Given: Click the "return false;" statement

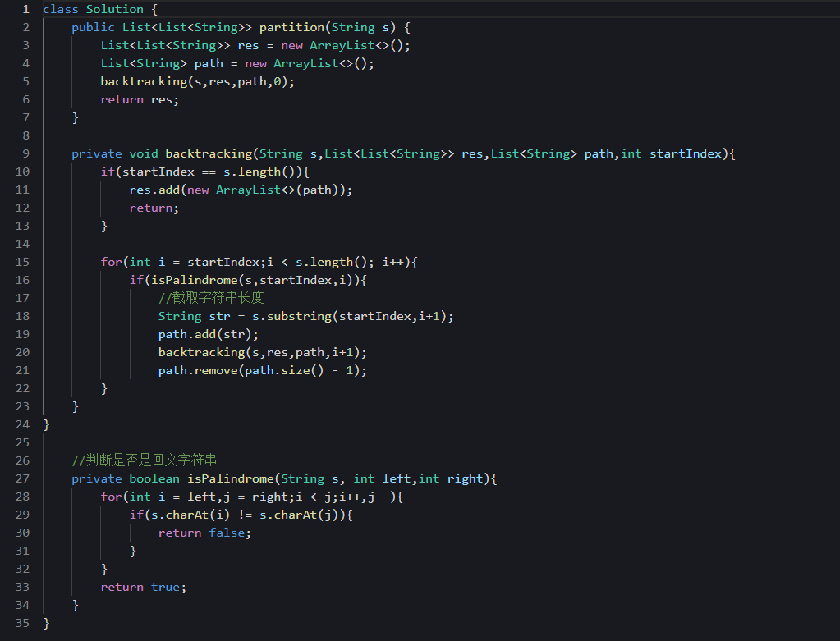Looking at the screenshot, I should [204, 533].
